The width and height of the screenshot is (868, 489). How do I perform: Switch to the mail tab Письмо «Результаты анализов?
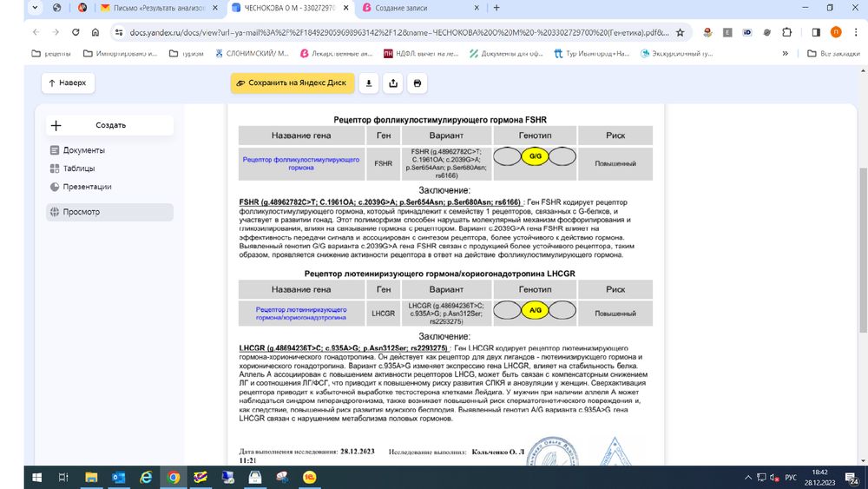point(160,8)
